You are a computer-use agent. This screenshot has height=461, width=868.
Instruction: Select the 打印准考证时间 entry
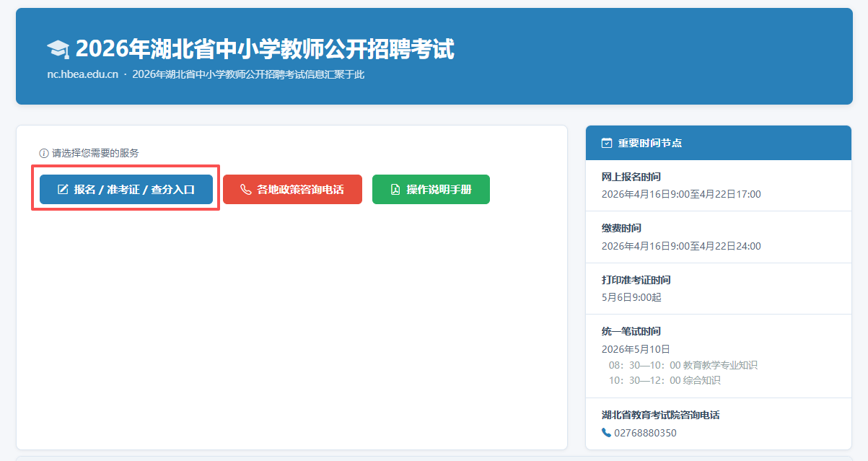pyautogui.click(x=636, y=280)
